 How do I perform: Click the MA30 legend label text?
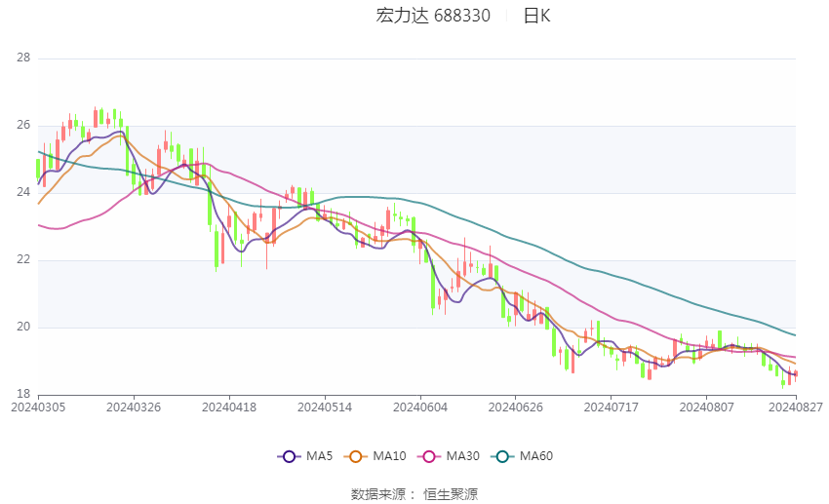click(462, 456)
